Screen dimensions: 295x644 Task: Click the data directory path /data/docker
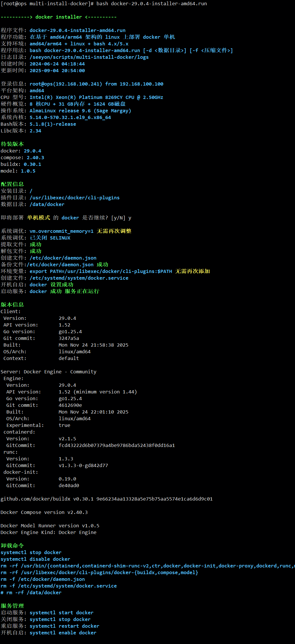click(x=47, y=205)
